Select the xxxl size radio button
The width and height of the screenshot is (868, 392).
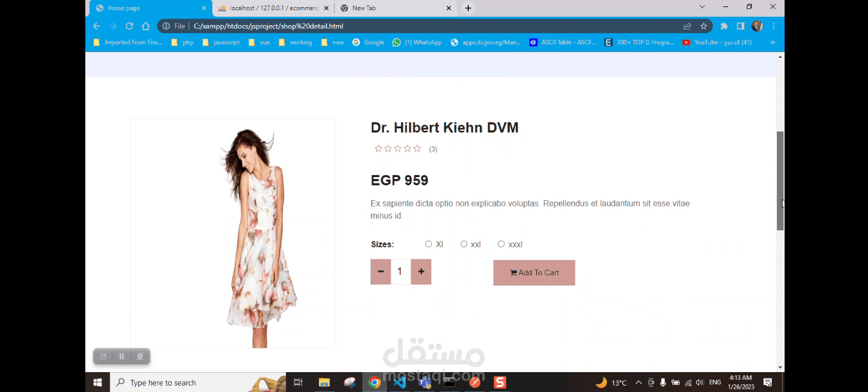coord(501,244)
